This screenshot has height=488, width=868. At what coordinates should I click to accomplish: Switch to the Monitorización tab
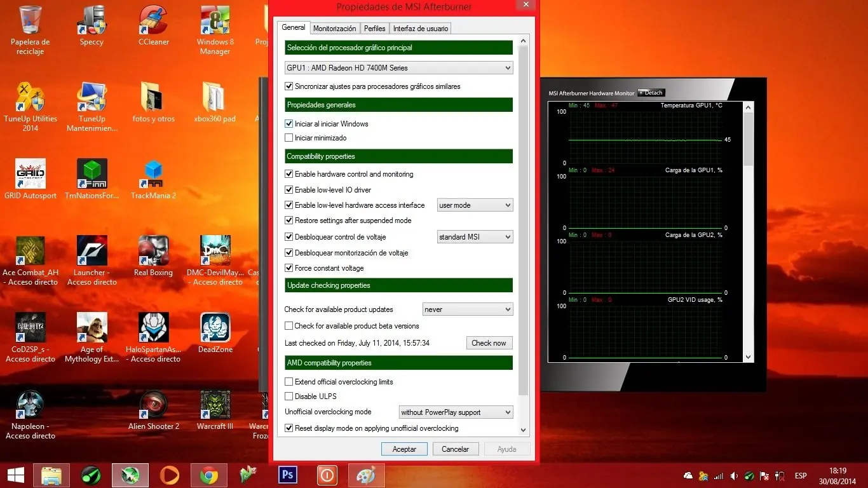[x=335, y=29]
